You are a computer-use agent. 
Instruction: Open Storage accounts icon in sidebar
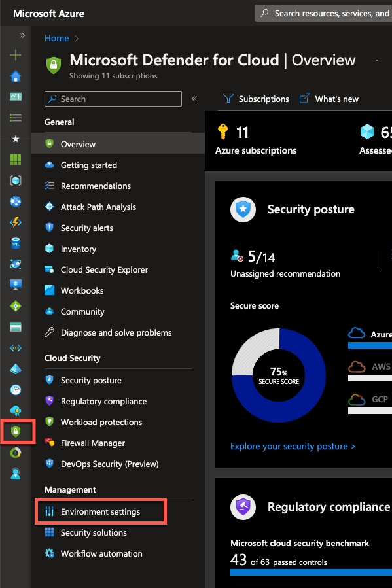click(16, 327)
